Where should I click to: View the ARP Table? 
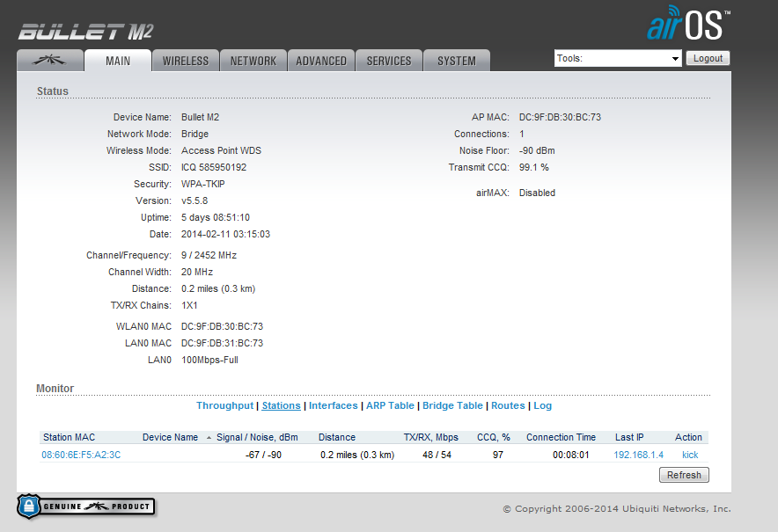pyautogui.click(x=390, y=405)
